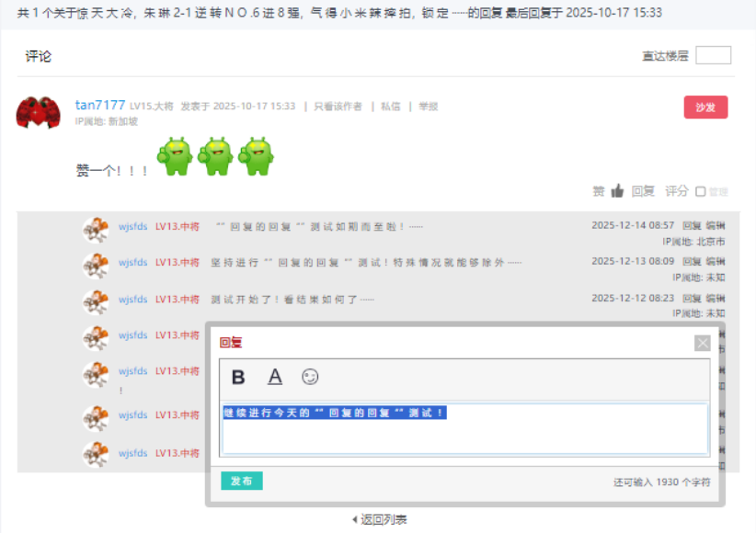Click the first green android emoji
Image resolution: width=756 pixels, height=533 pixels.
pyautogui.click(x=175, y=156)
